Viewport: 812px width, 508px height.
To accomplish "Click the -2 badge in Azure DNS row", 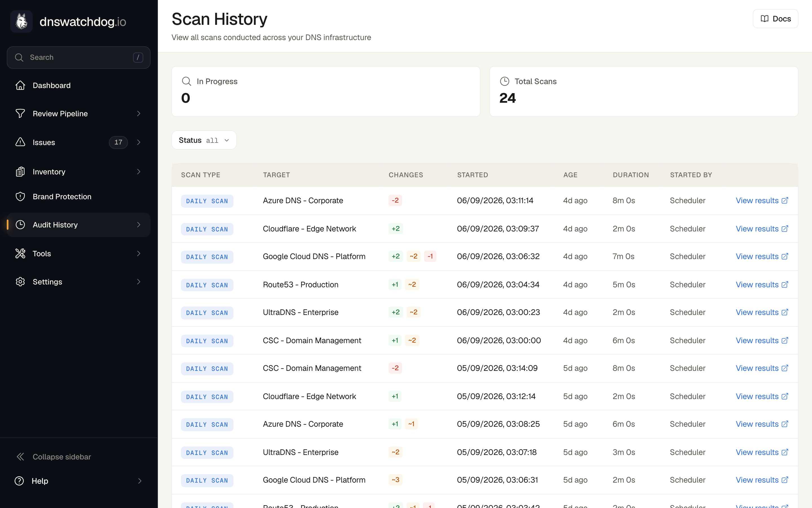I will 395,201.
